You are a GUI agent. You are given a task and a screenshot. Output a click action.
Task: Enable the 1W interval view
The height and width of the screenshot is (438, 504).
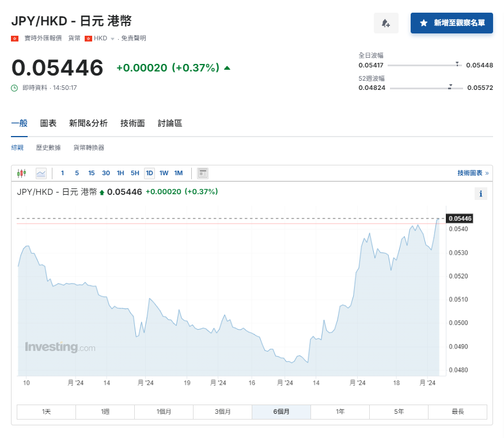point(164,173)
